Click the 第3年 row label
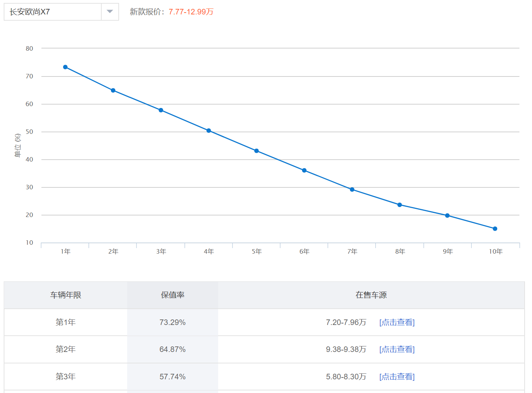The width and height of the screenshot is (532, 393). pyautogui.click(x=66, y=377)
